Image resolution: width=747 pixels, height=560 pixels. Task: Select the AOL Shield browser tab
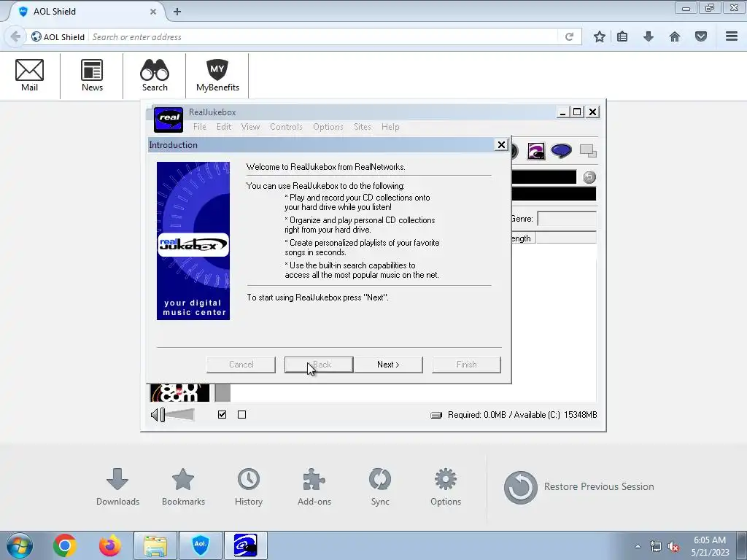(x=86, y=12)
